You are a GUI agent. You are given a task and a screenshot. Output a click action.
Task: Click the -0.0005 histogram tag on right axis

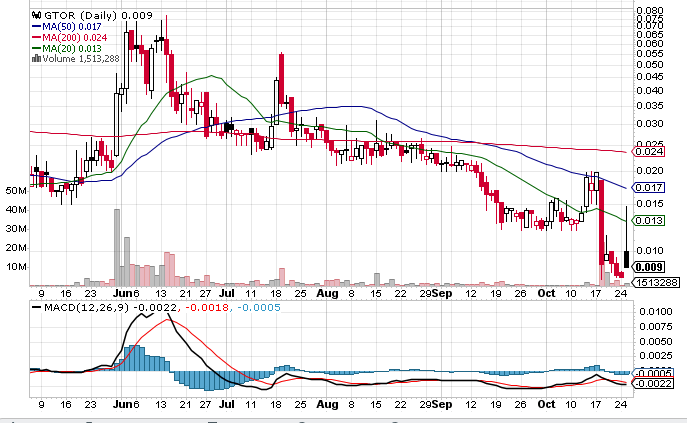click(x=653, y=373)
